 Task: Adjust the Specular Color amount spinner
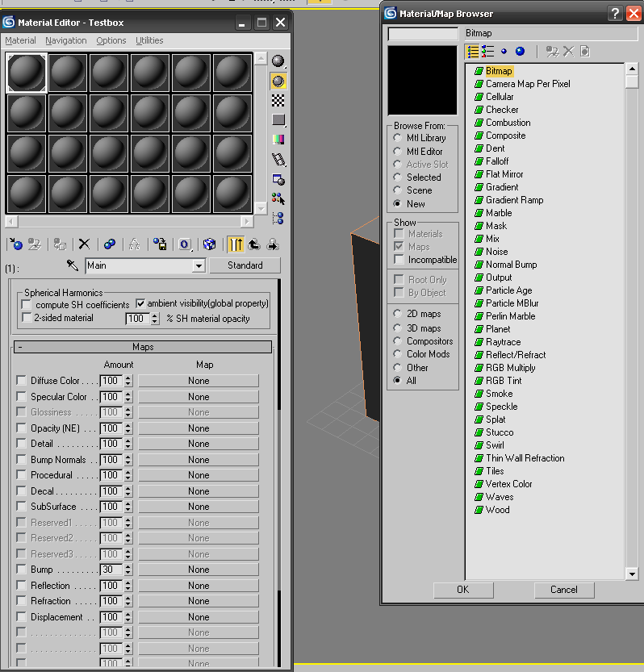pyautogui.click(x=128, y=397)
